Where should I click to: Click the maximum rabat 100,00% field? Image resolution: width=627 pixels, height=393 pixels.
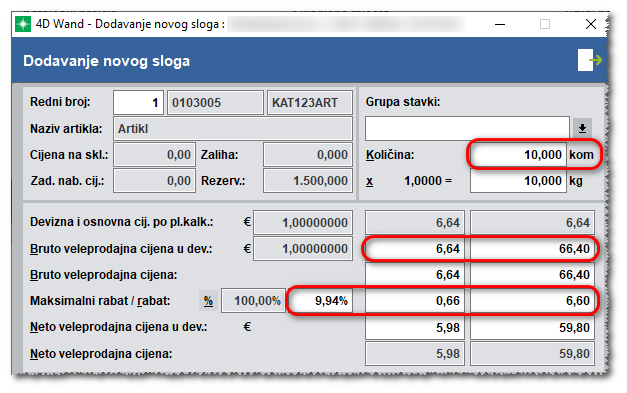[254, 301]
